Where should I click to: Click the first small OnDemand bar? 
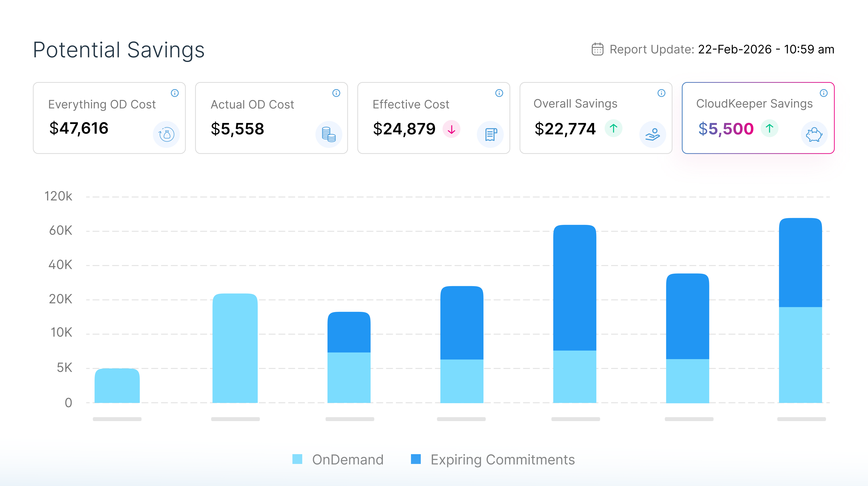117,386
